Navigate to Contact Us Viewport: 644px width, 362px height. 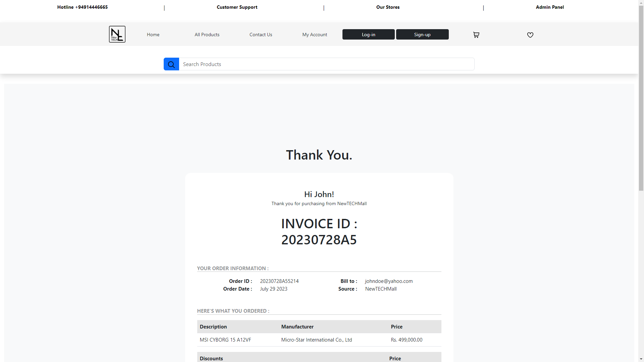tap(261, 35)
